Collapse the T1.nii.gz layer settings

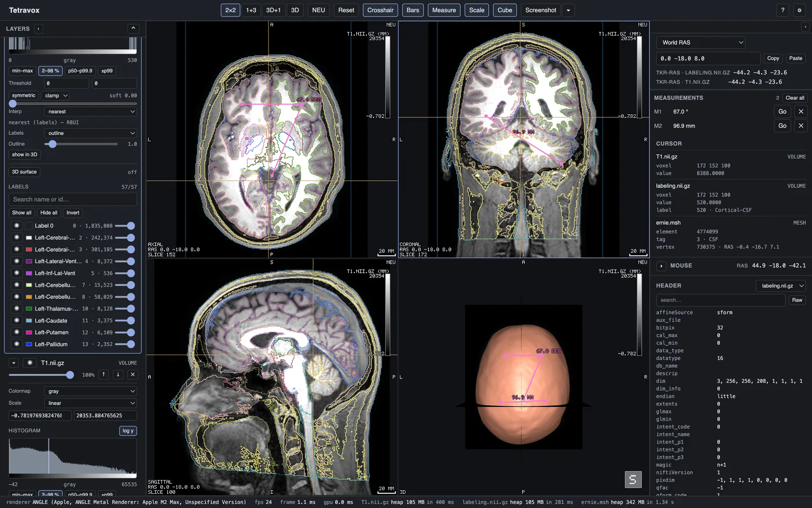(14, 363)
